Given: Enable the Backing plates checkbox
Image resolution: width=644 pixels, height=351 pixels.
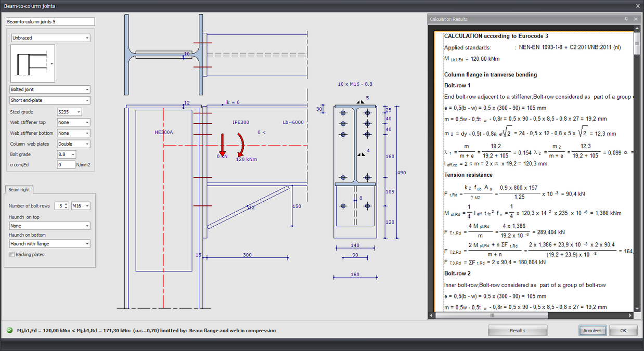Looking at the screenshot, I should pos(12,255).
